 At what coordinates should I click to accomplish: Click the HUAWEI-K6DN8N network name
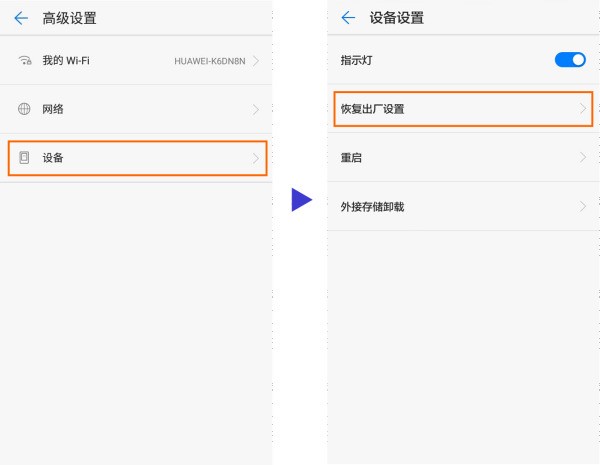[x=209, y=61]
